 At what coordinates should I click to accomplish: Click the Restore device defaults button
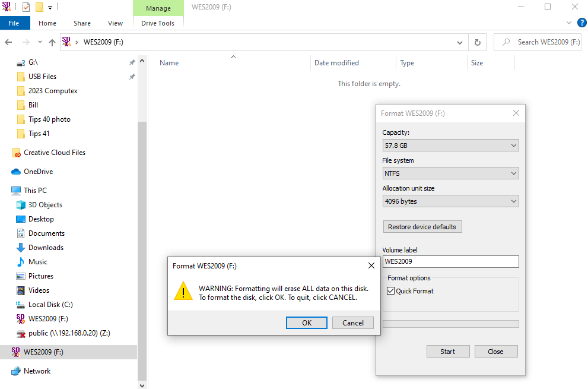click(x=422, y=227)
